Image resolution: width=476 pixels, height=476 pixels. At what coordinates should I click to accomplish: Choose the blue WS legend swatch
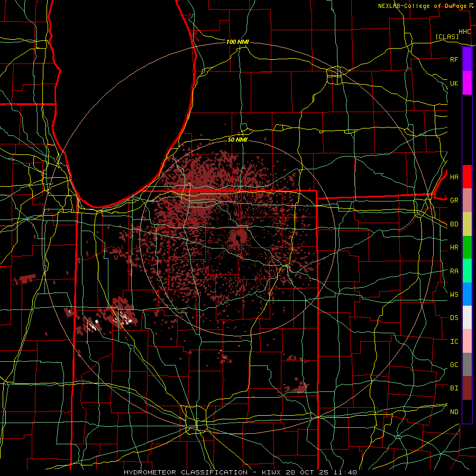(467, 294)
